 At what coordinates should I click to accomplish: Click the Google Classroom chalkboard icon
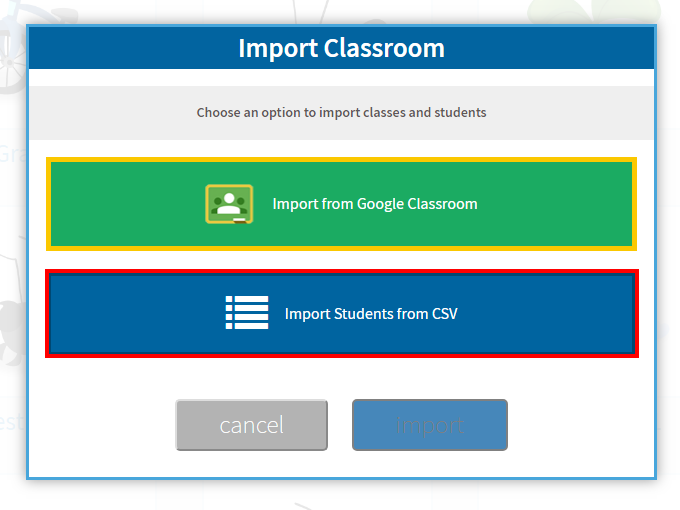coord(229,204)
